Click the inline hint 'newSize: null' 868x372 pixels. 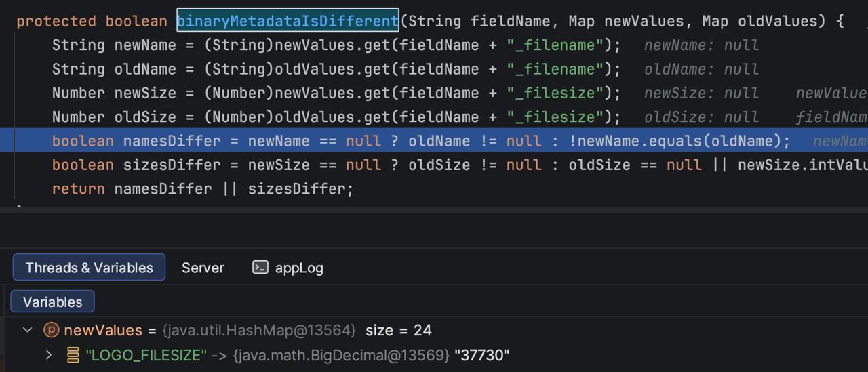click(701, 93)
